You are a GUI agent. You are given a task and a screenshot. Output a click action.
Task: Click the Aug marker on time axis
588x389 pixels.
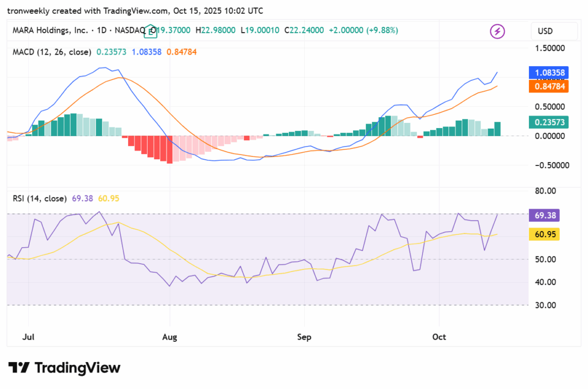(169, 337)
